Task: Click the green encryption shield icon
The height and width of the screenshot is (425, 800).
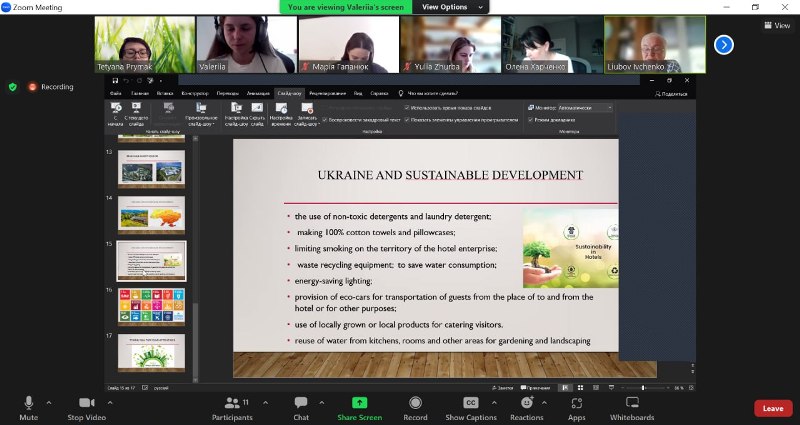Action: point(13,87)
